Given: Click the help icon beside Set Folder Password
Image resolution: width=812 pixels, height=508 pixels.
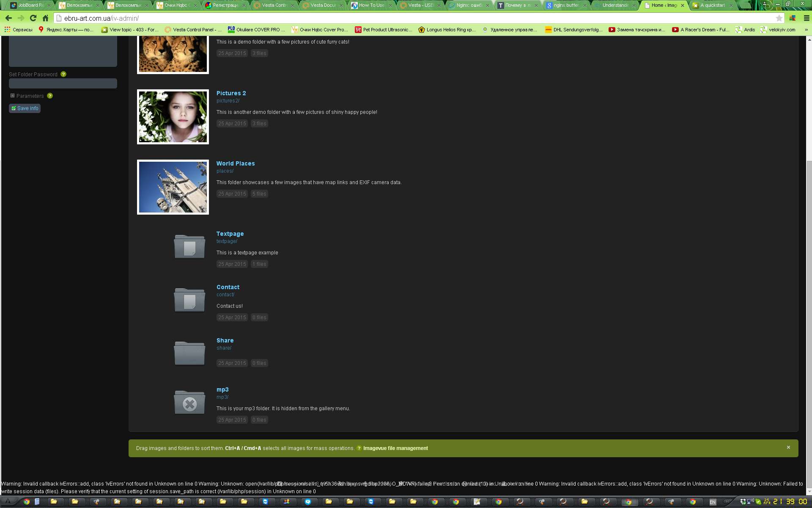Looking at the screenshot, I should click(x=63, y=74).
